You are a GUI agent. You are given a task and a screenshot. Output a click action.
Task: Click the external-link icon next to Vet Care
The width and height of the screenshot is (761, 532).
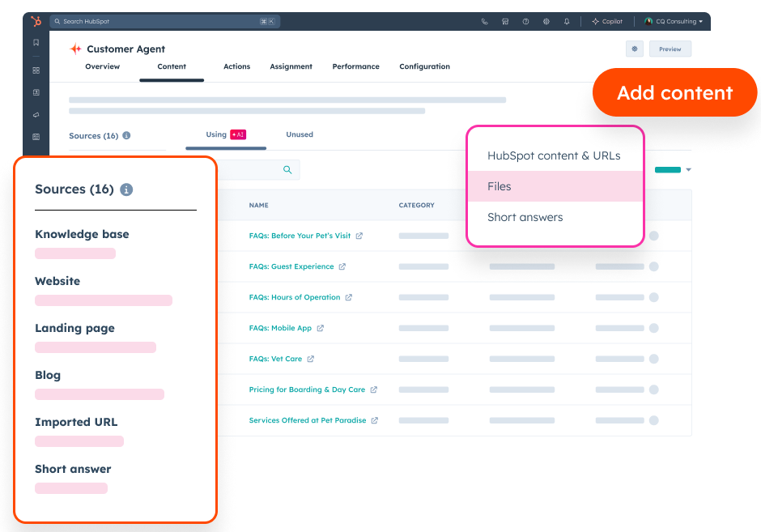(311, 359)
